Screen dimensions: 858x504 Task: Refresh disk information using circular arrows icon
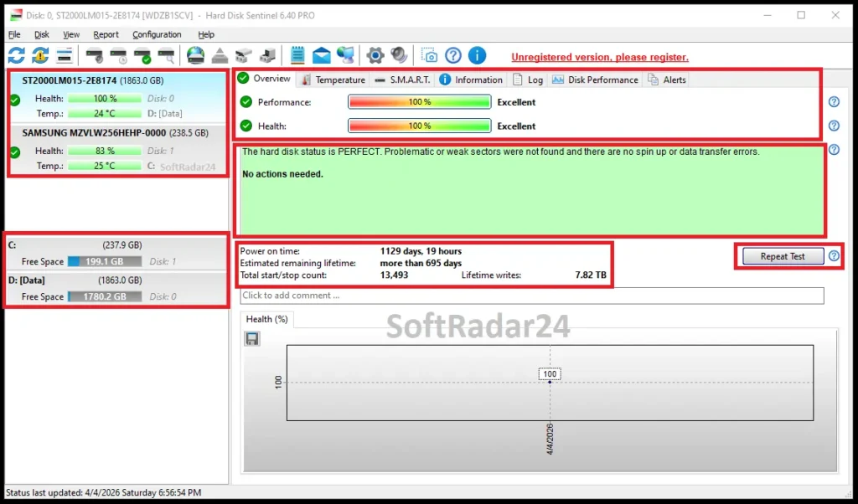14,54
